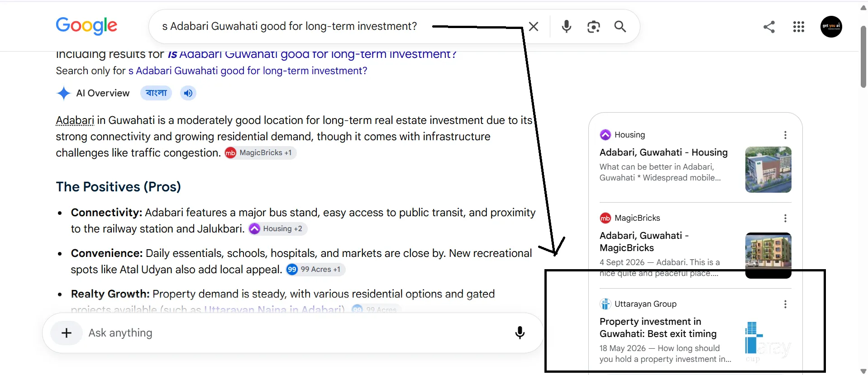The image size is (868, 375).
Task: Click the Housing card building thumbnail
Action: [x=768, y=170]
